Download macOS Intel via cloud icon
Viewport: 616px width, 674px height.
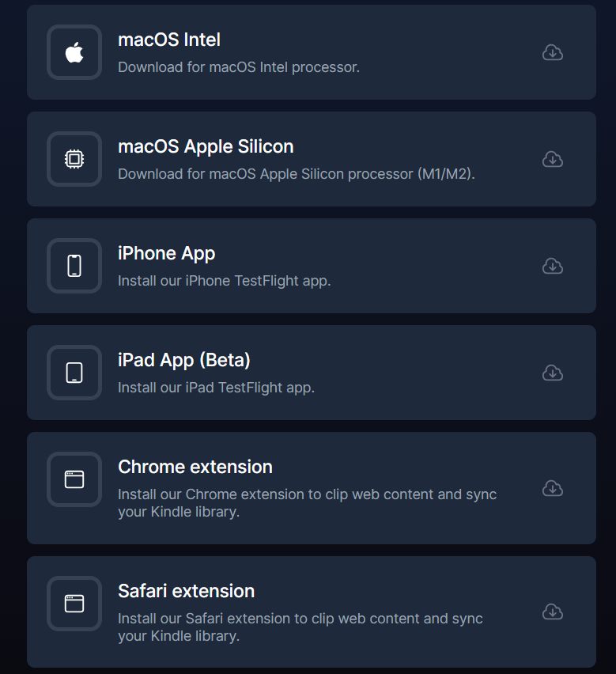click(553, 52)
